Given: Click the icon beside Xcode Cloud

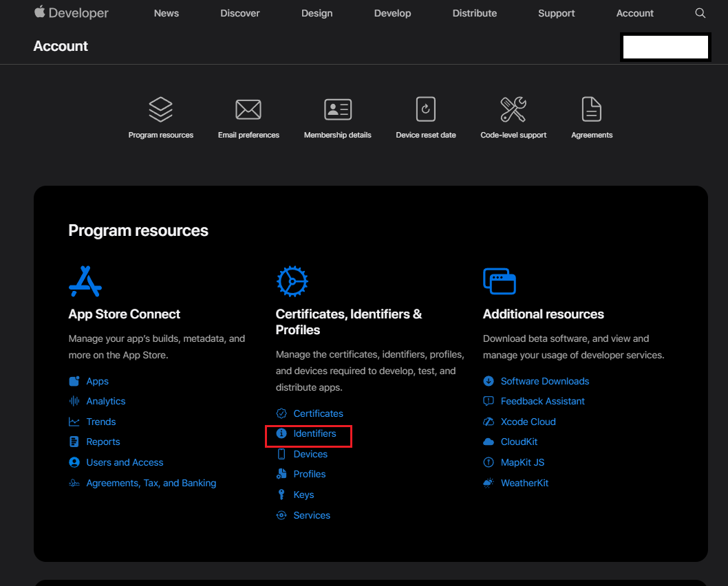Looking at the screenshot, I should (489, 422).
